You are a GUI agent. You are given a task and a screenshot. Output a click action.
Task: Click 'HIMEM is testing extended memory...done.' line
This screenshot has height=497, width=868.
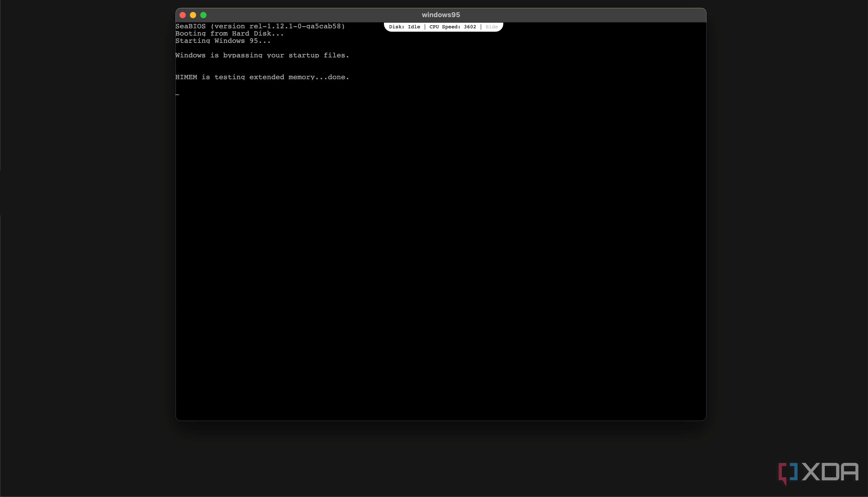(x=262, y=77)
